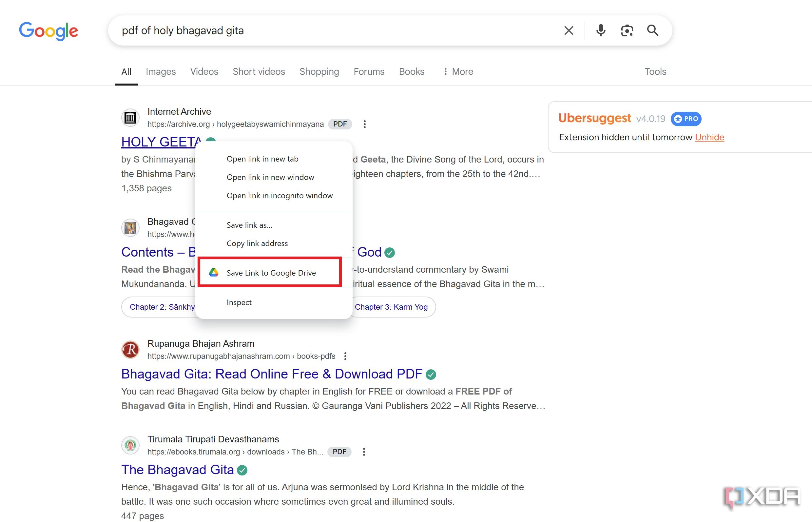Open Bhagavad Gita: Read Online Free link

coord(271,374)
